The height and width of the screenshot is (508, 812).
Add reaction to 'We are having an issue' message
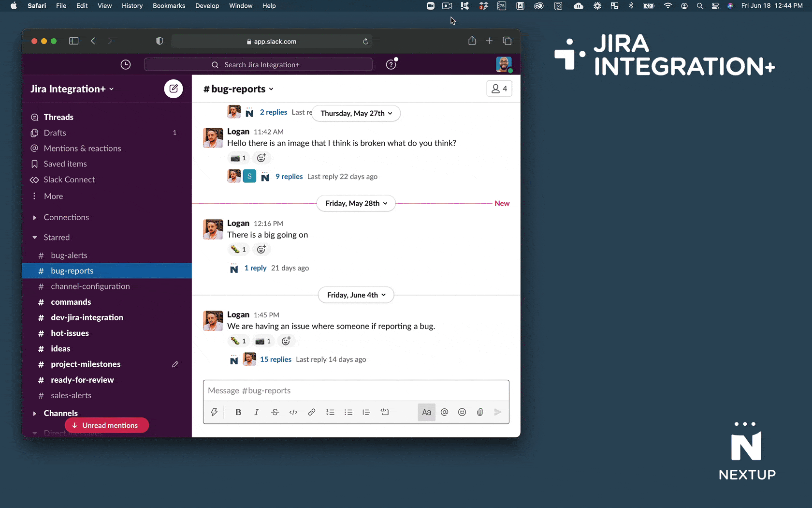[x=286, y=341]
